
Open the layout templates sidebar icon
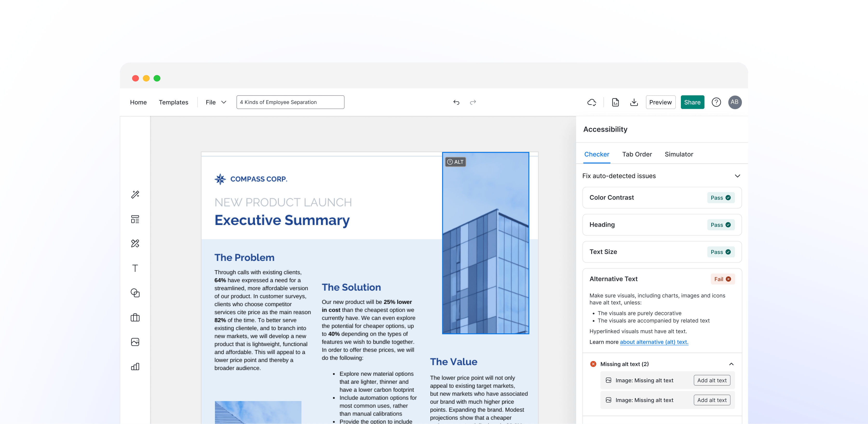135,219
